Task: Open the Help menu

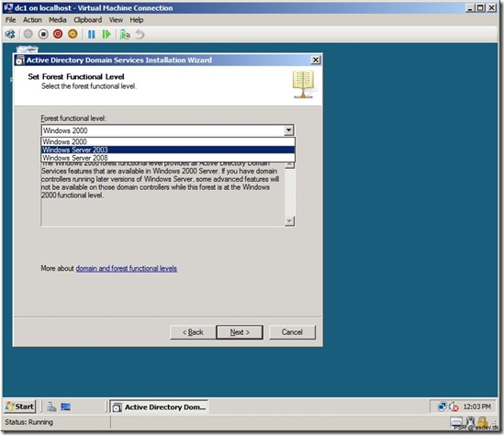Action: (137, 20)
